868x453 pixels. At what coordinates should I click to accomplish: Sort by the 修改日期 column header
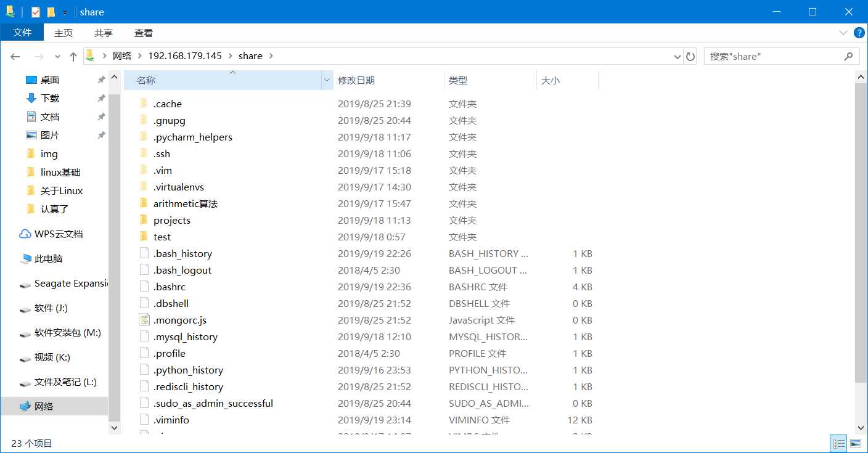[x=388, y=80]
